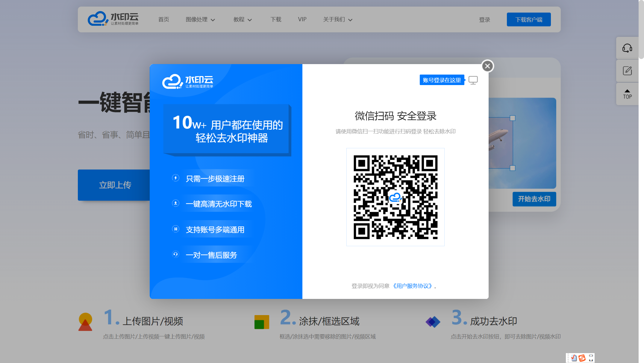
Task: Click the TOP back-to-top button
Action: point(627,94)
